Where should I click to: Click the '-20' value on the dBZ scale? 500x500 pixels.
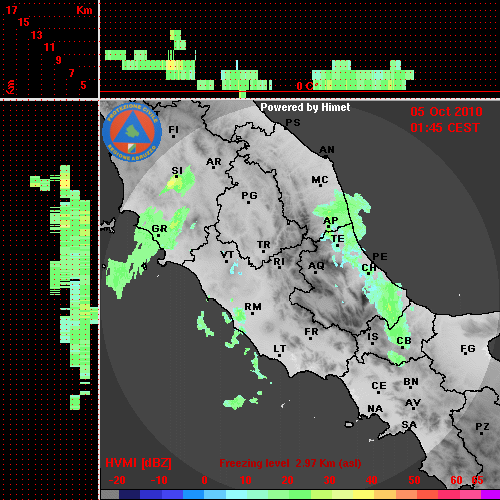tap(117, 480)
